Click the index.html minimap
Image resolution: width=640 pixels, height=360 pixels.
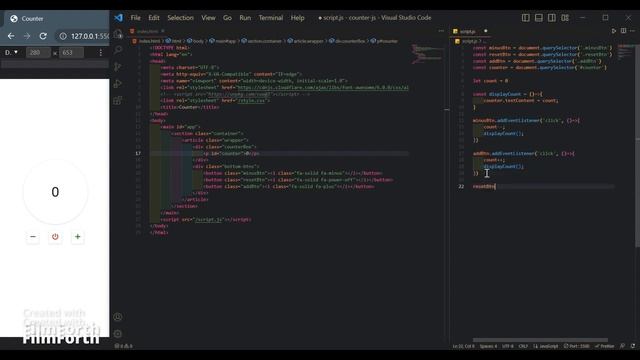point(428,54)
